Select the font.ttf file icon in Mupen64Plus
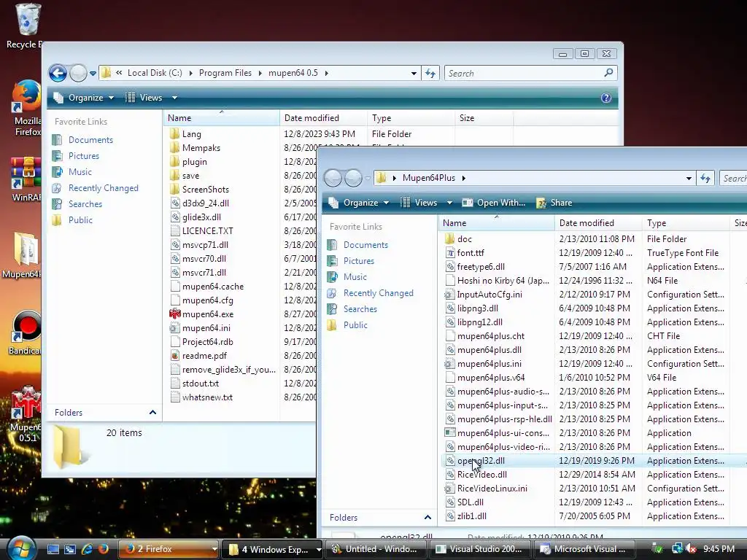Image resolution: width=747 pixels, height=560 pixels. pyautogui.click(x=449, y=253)
